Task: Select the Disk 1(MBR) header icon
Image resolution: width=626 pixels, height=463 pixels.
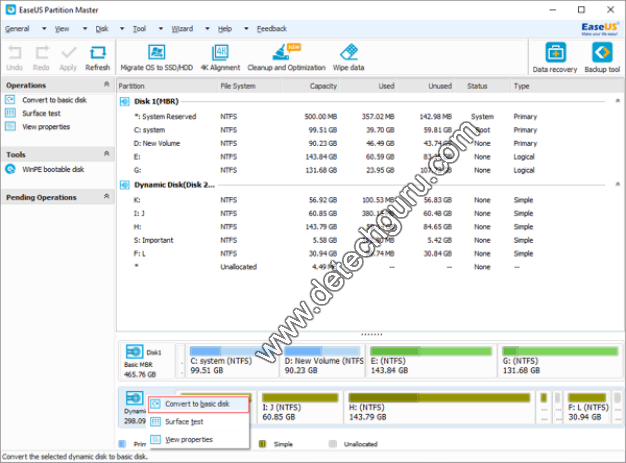Action: click(125, 102)
